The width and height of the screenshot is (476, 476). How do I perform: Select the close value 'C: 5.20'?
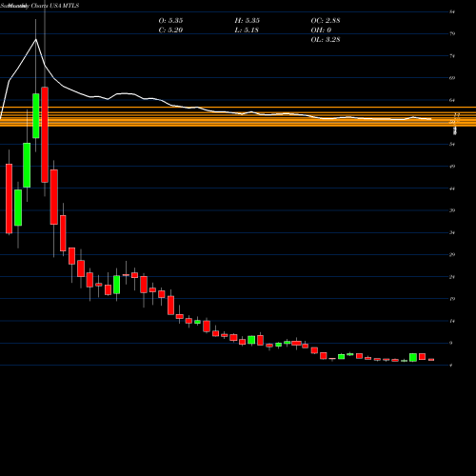click(x=170, y=30)
